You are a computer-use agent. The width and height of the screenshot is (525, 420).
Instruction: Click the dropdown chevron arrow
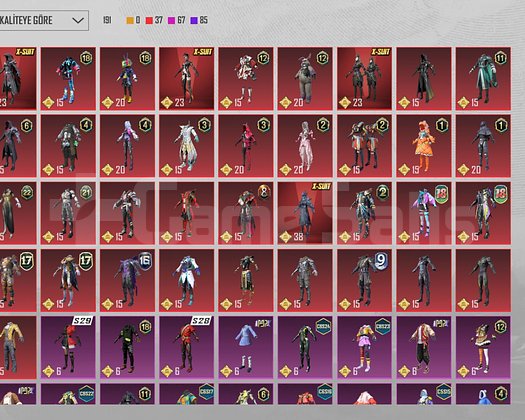[x=78, y=20]
